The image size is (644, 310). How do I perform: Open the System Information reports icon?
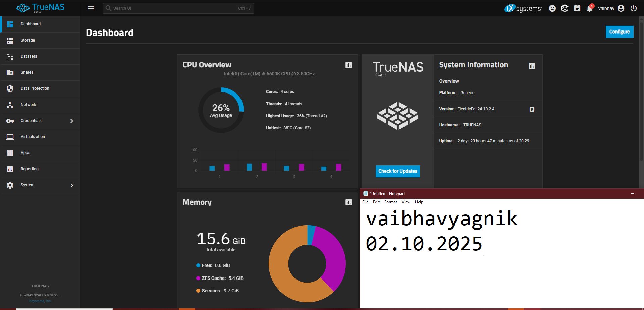pyautogui.click(x=532, y=66)
